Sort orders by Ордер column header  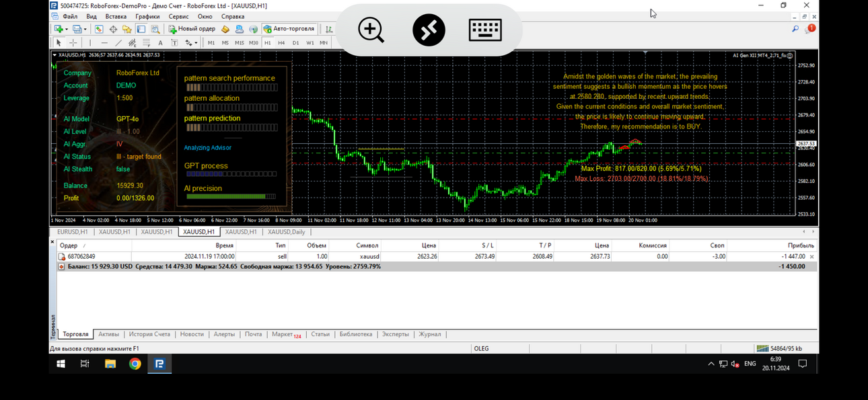tap(94, 246)
